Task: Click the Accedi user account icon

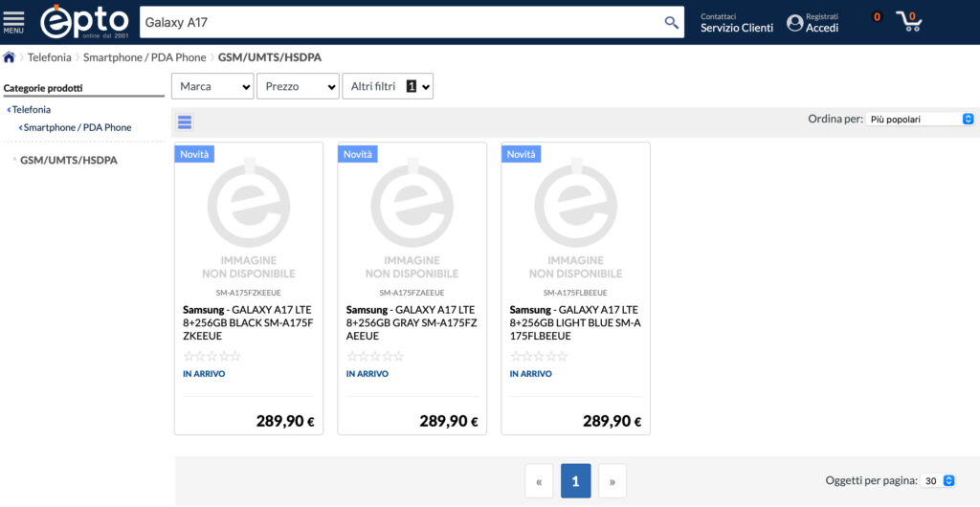Action: 794,22
